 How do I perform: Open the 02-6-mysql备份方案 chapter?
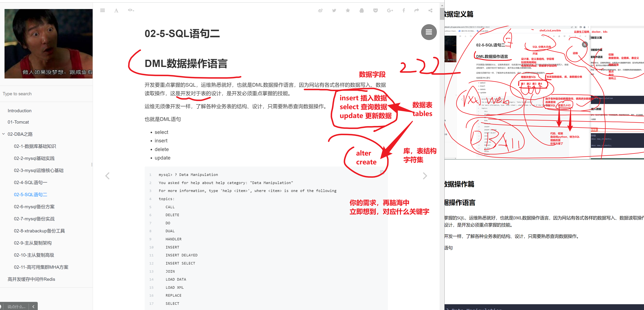[34, 207]
